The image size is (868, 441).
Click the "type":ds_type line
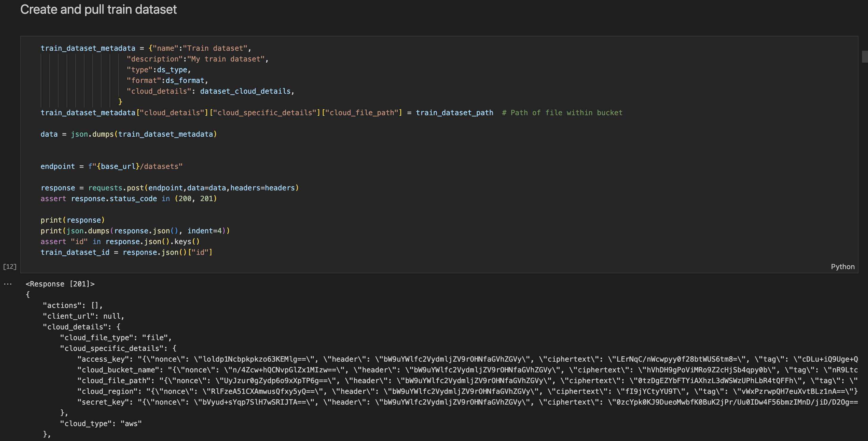[x=159, y=70]
